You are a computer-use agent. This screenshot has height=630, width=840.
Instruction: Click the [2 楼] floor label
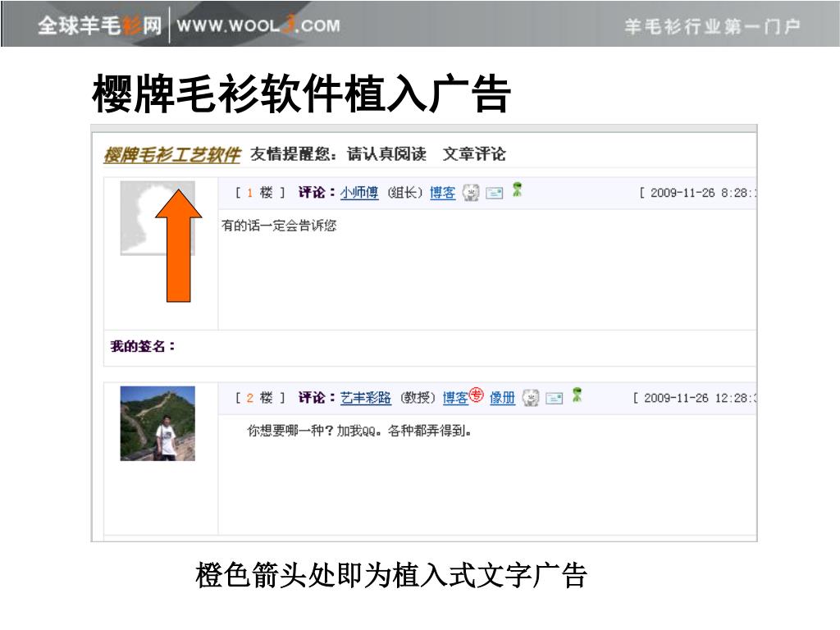tap(260, 398)
